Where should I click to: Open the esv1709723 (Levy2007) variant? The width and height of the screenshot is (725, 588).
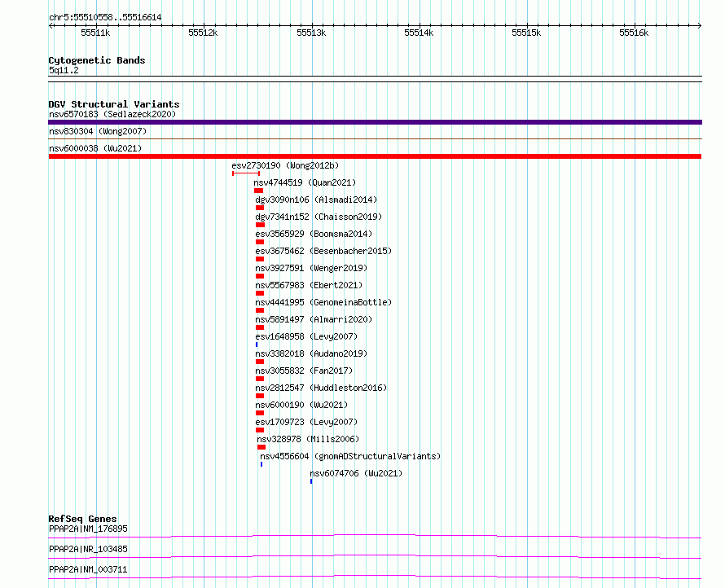(306, 422)
